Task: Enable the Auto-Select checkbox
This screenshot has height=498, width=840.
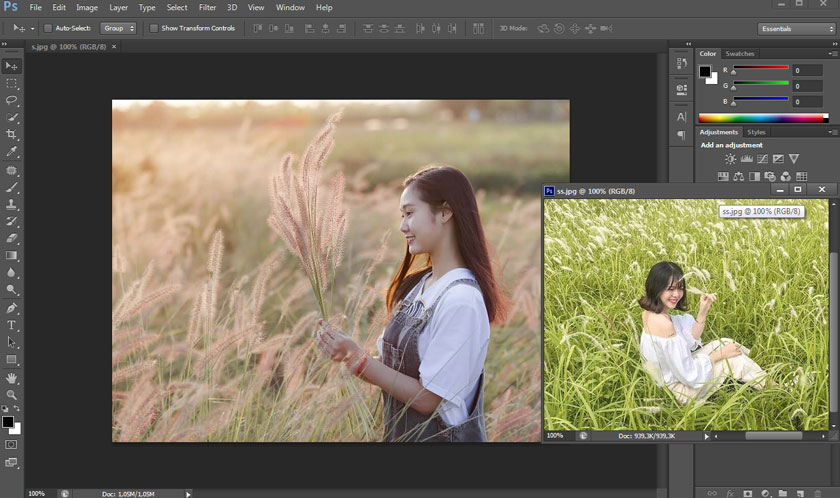Action: coord(48,28)
